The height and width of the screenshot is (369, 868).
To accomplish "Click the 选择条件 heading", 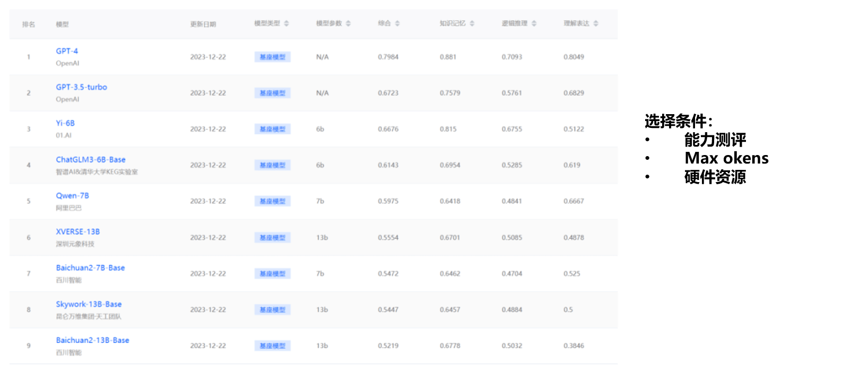I will (x=679, y=122).
